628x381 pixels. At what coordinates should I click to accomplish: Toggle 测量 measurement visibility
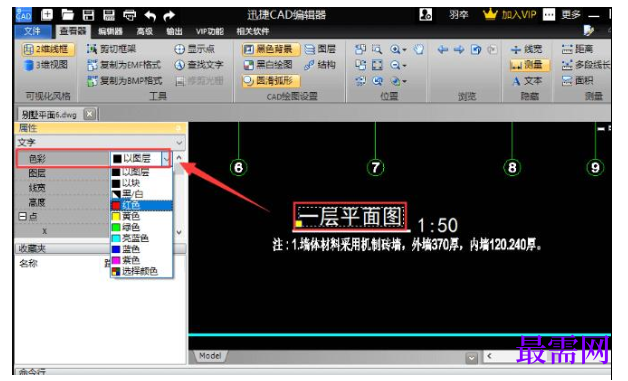(x=529, y=65)
